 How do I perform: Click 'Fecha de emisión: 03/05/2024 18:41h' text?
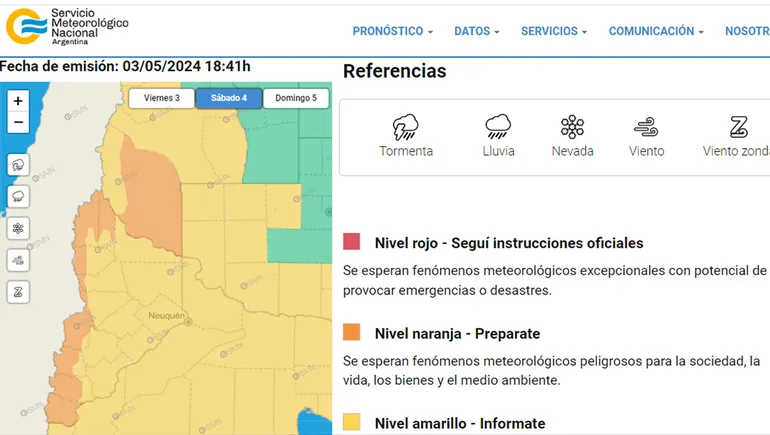coord(125,66)
